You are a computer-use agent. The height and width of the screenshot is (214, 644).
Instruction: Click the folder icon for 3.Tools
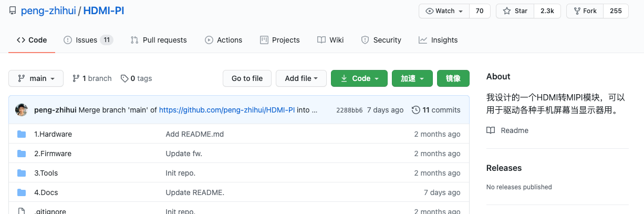(x=22, y=173)
